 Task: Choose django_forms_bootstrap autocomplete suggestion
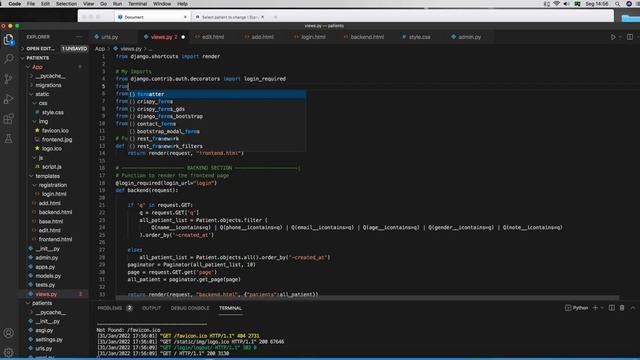[x=217, y=116]
